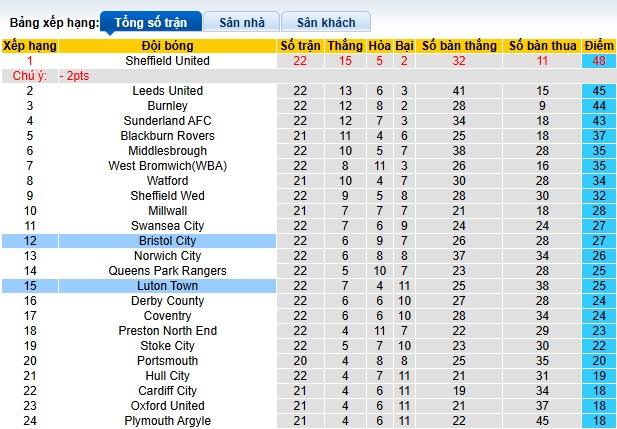Click the Số bàn thua column header
This screenshot has height=429, width=617.
542,46
